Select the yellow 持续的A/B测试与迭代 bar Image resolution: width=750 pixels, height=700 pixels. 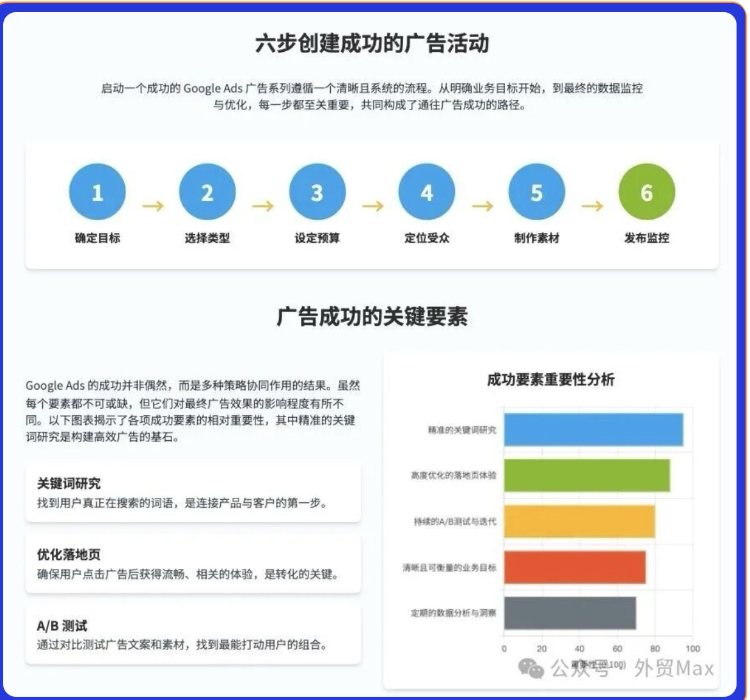coord(579,521)
